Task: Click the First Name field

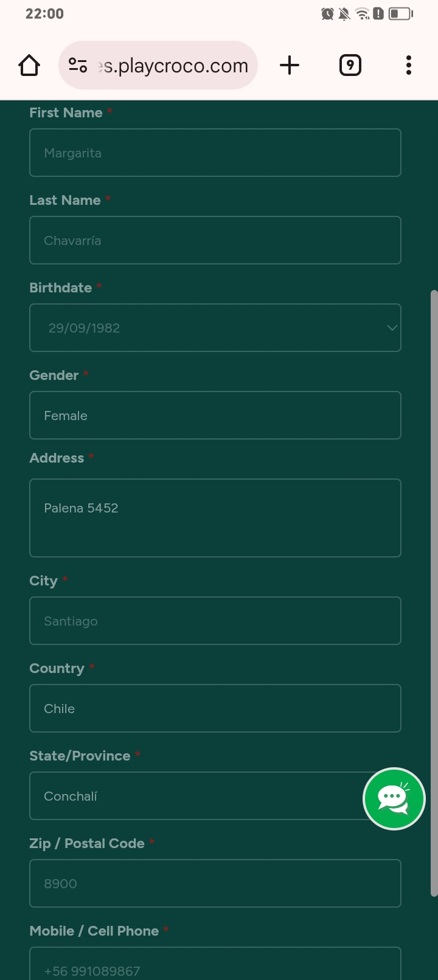Action: click(x=215, y=153)
